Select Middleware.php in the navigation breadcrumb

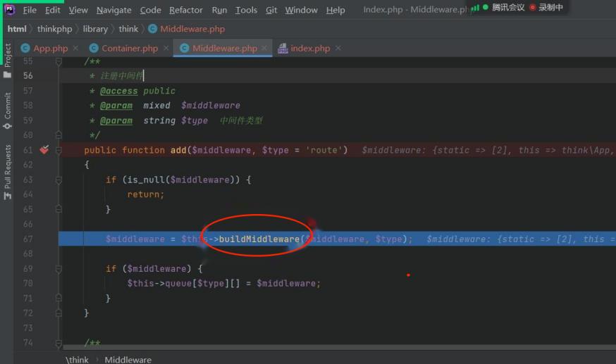(x=192, y=29)
